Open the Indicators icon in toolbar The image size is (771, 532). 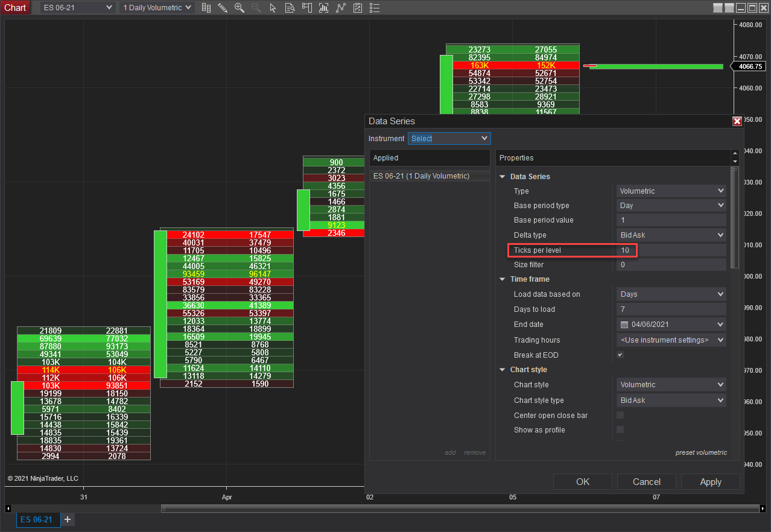point(324,8)
